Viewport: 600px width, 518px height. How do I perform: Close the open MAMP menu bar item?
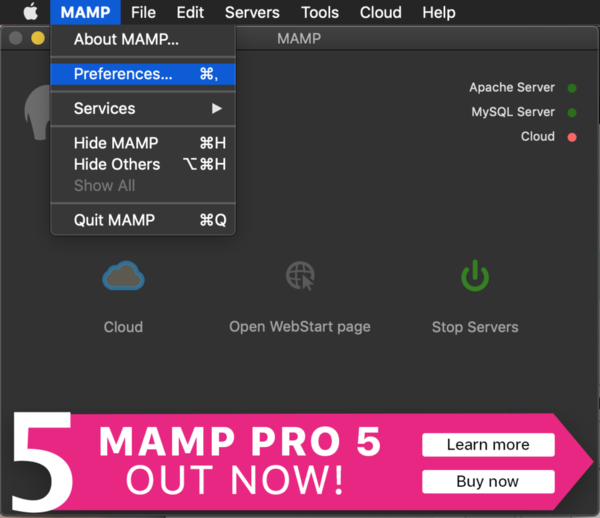[85, 12]
